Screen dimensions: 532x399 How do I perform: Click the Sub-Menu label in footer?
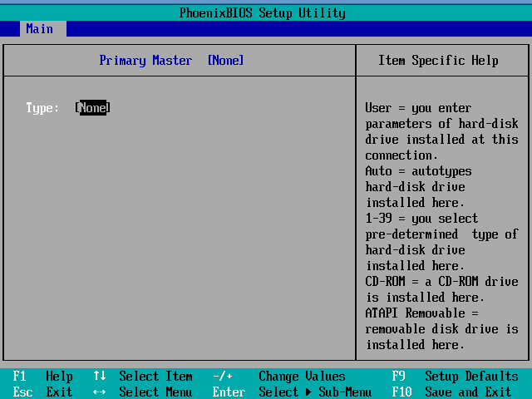pos(345,392)
